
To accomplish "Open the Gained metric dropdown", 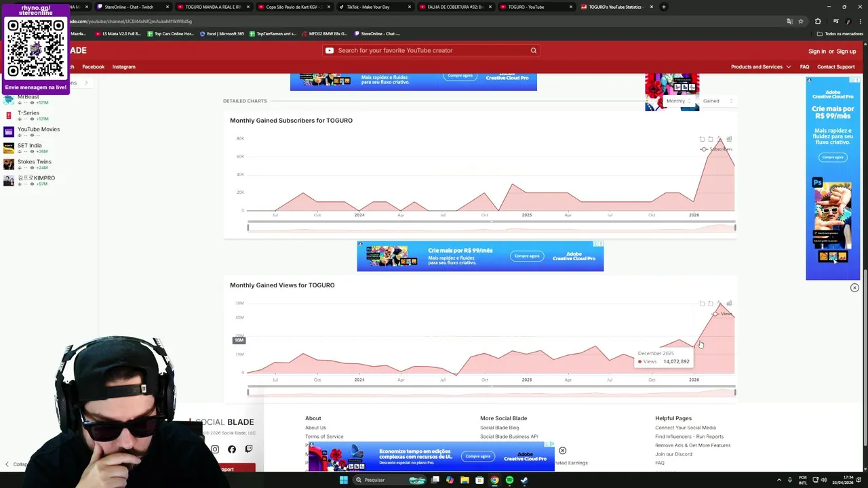I will pos(717,101).
